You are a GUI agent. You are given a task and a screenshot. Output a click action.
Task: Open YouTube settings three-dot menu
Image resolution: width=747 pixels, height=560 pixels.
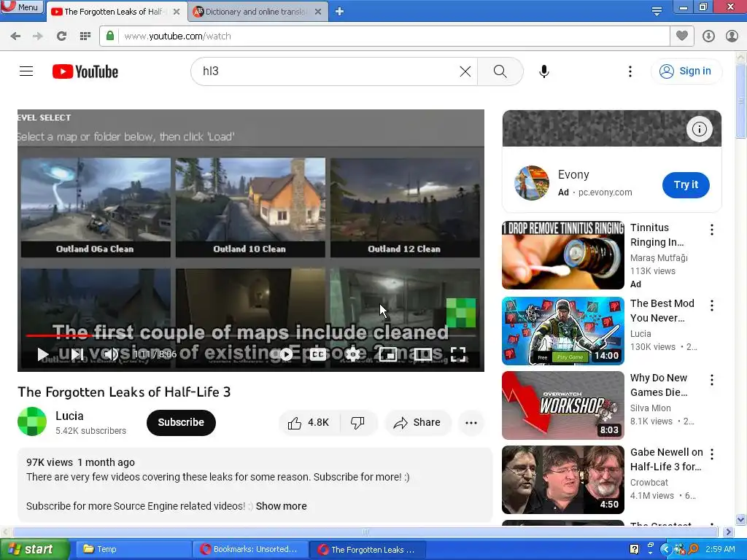coord(630,71)
